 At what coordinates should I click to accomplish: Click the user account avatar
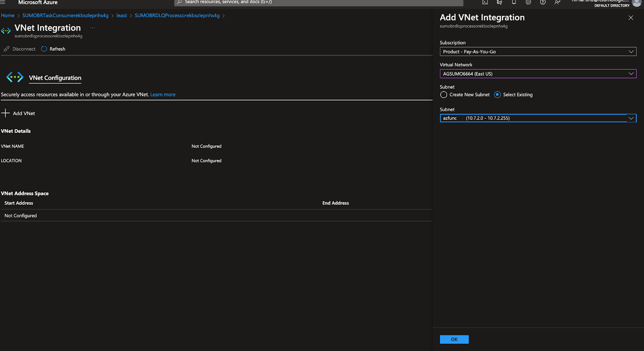pyautogui.click(x=636, y=3)
